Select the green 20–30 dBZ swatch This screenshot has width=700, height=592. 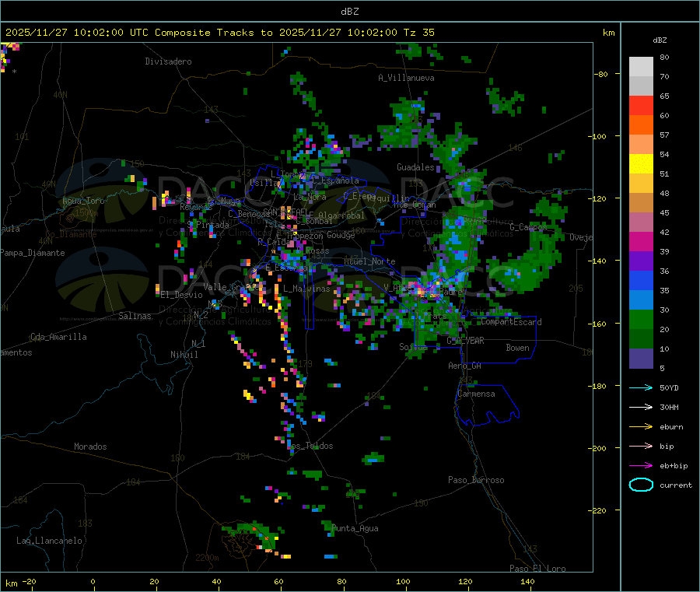tap(641, 320)
